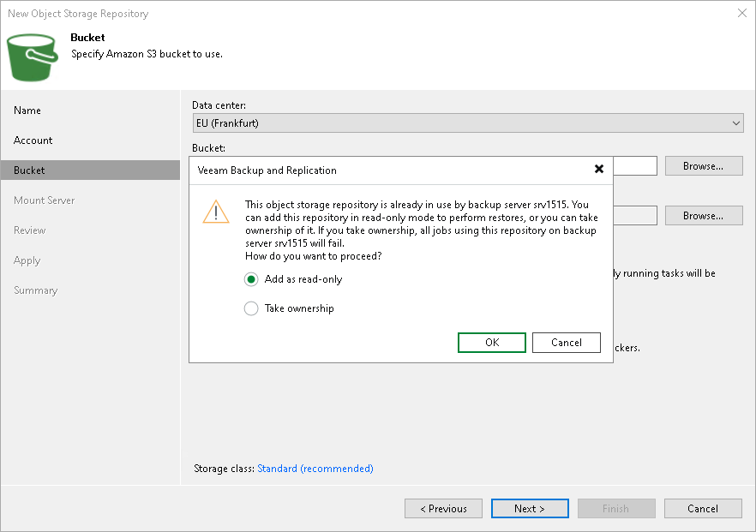
Task: Cancel the New Object Storage Repository wizard
Action: click(x=703, y=509)
